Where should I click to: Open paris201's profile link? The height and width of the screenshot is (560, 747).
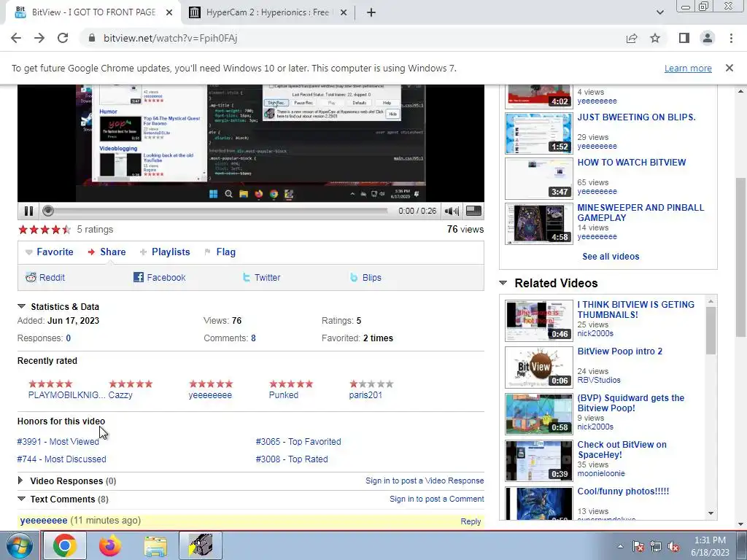click(x=365, y=394)
